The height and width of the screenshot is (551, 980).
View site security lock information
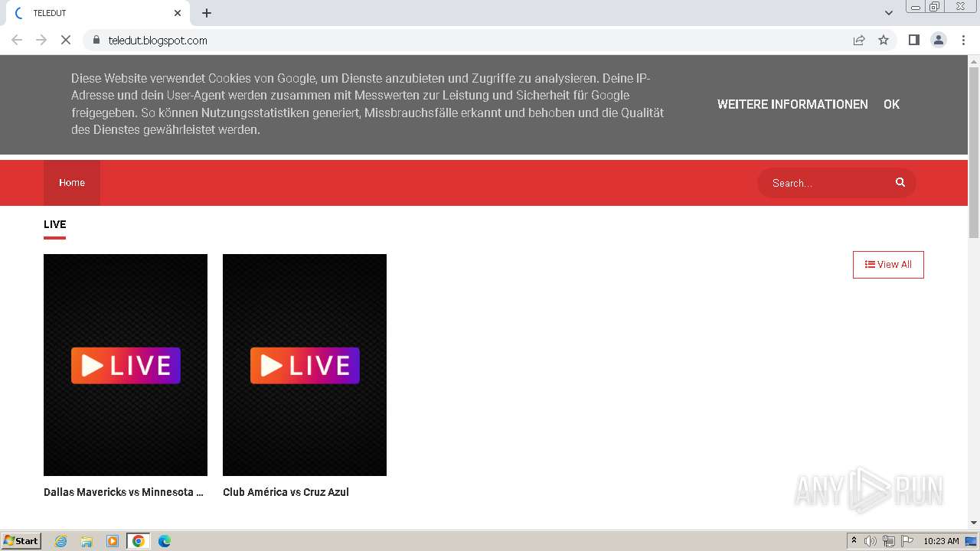coord(96,40)
